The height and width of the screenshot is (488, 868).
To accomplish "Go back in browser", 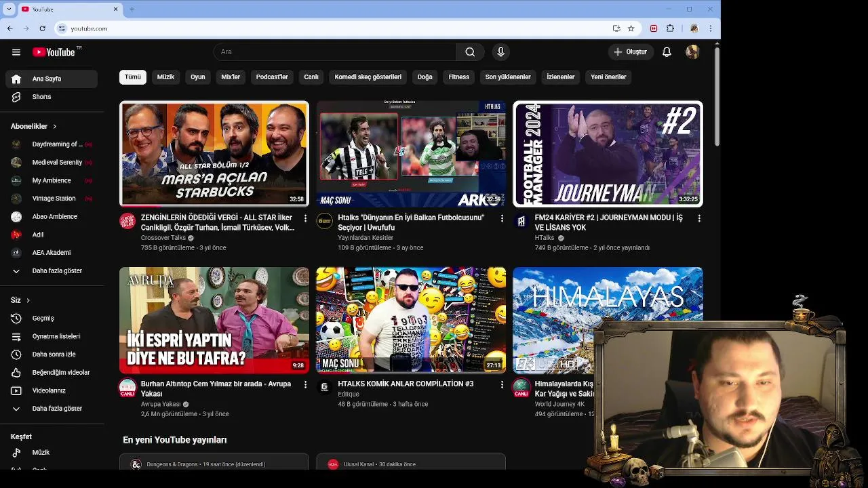I will [x=10, y=28].
